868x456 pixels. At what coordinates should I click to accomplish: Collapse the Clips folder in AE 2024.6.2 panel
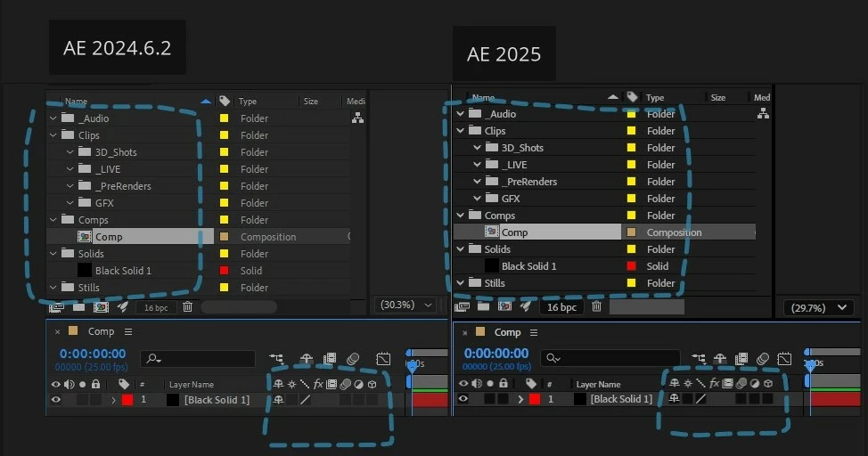(x=53, y=135)
